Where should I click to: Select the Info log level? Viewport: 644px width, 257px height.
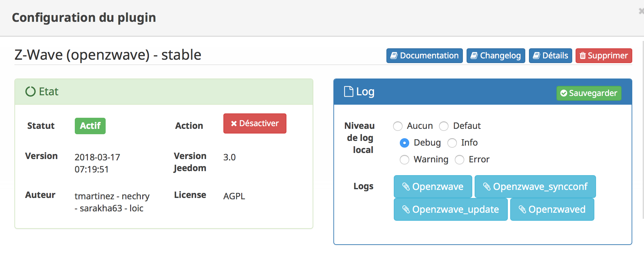pyautogui.click(x=452, y=143)
